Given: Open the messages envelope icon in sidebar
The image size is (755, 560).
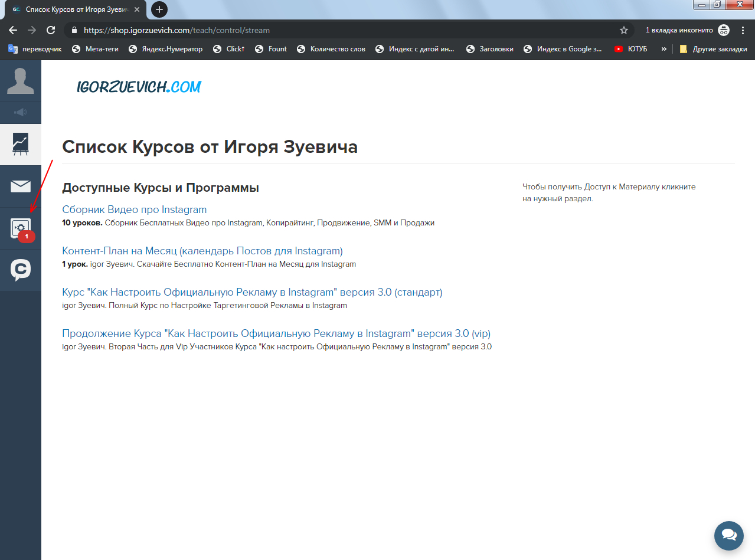Looking at the screenshot, I should (21, 186).
